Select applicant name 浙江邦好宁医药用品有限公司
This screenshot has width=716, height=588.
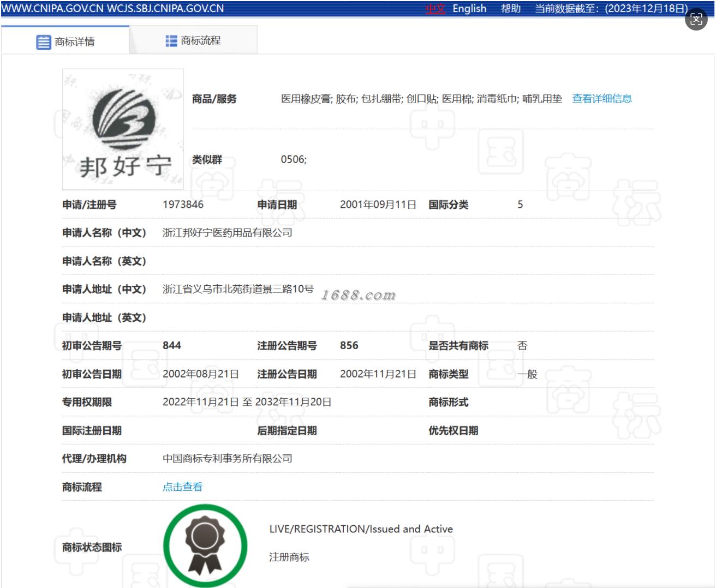(228, 233)
